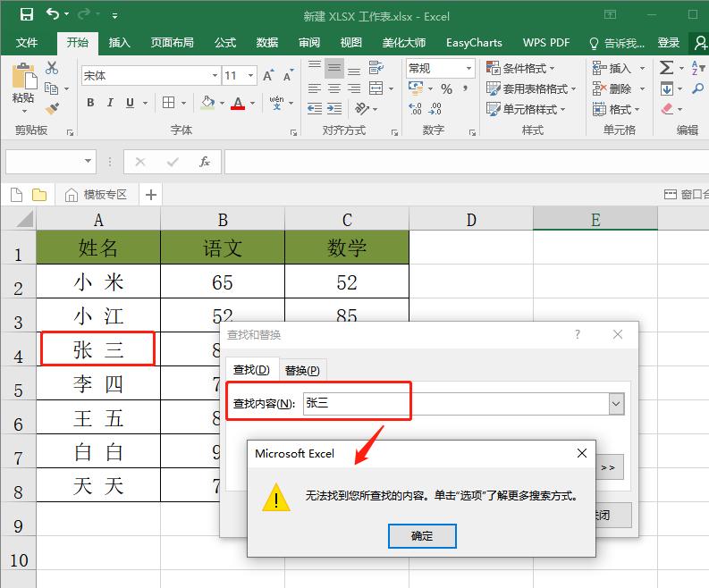Toggle underline formatting
Image resolution: width=709 pixels, height=588 pixels.
130,103
